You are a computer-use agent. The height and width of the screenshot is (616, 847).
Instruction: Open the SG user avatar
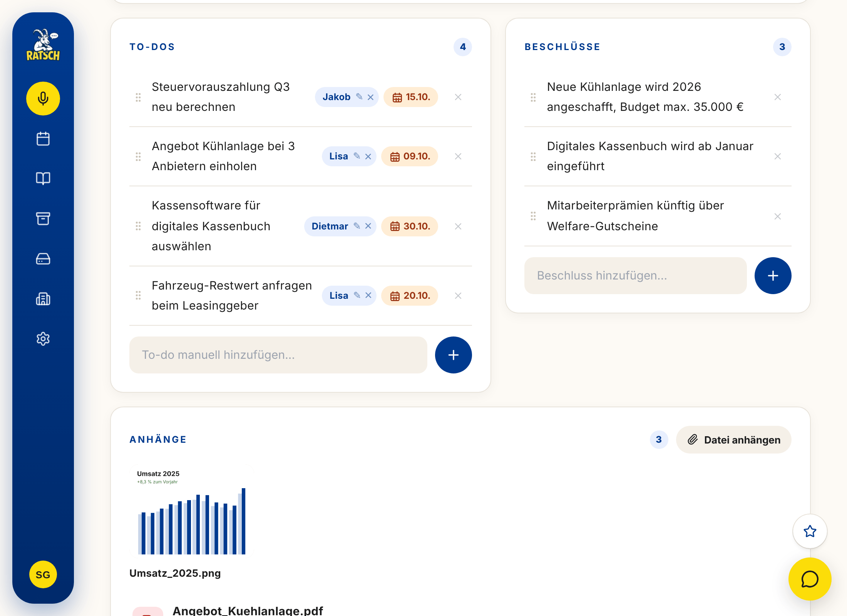pyautogui.click(x=43, y=574)
